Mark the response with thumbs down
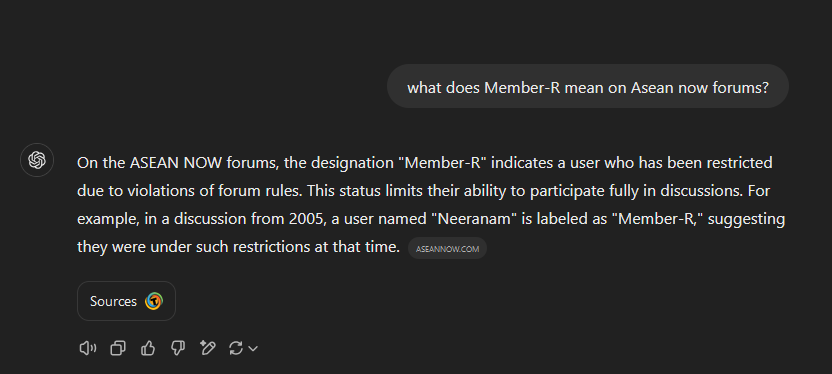This screenshot has height=374, width=832. [178, 348]
